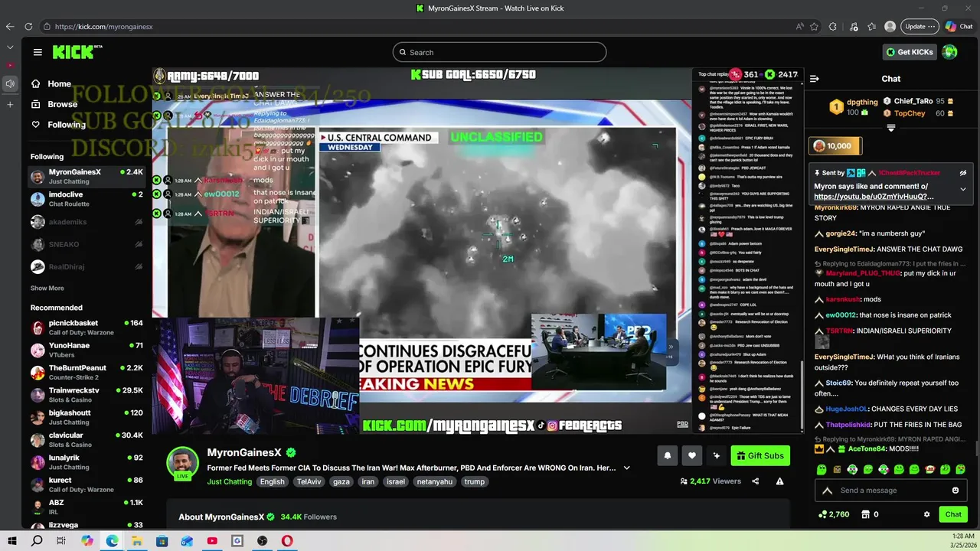Click the Kick search box

pyautogui.click(x=499, y=52)
